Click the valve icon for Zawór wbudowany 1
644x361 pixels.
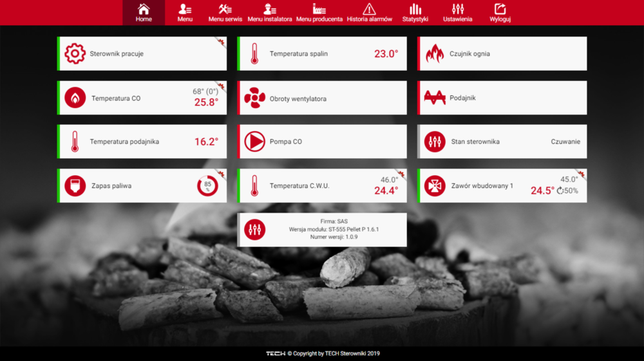pos(435,186)
